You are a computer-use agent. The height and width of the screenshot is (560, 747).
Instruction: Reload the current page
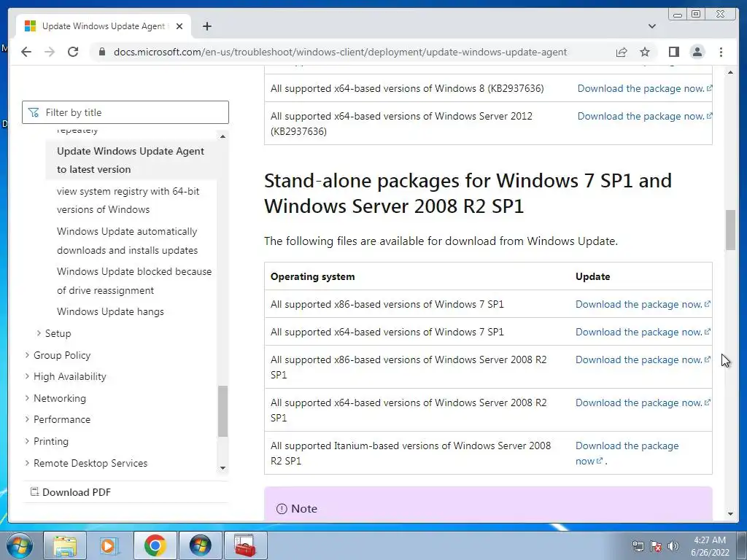[x=73, y=52]
